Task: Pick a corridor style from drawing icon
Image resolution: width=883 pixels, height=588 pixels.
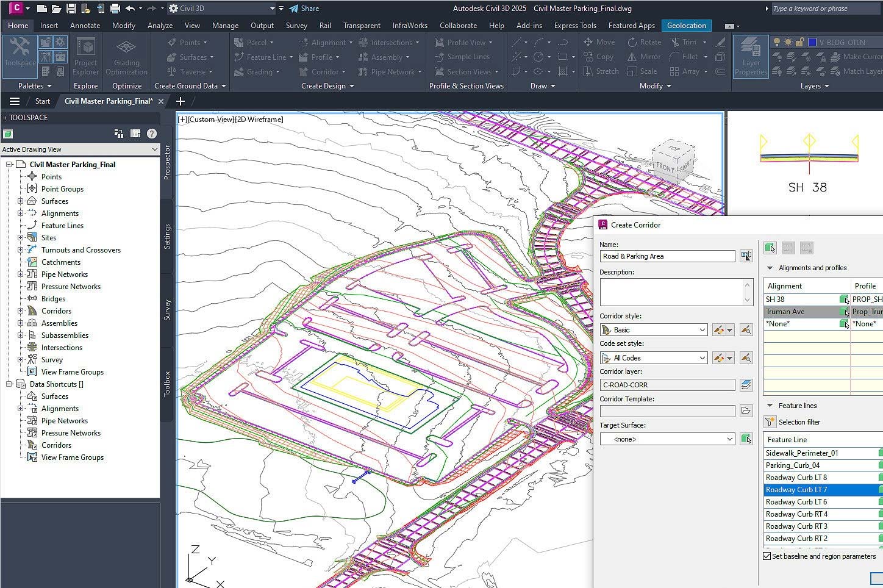Action: tap(746, 330)
